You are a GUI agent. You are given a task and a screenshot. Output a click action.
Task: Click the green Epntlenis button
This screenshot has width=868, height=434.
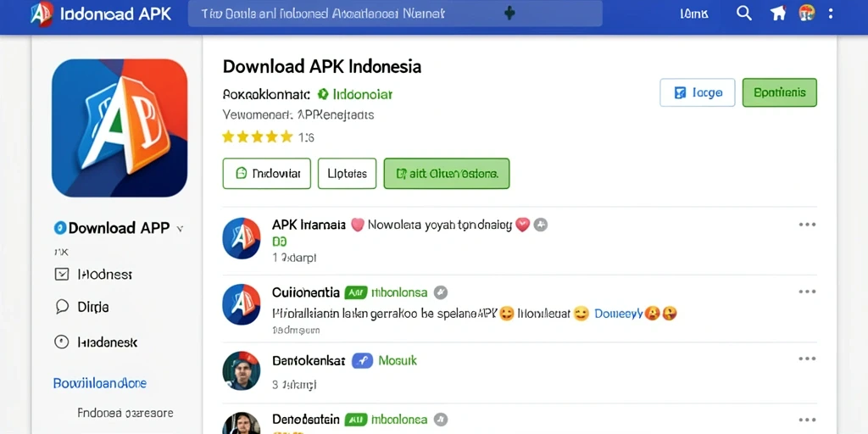[780, 92]
